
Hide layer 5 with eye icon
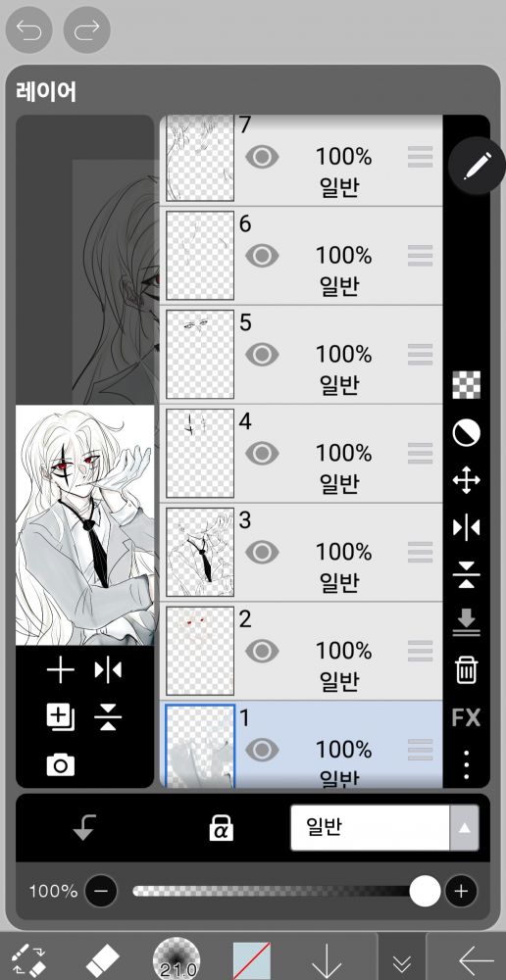click(262, 355)
